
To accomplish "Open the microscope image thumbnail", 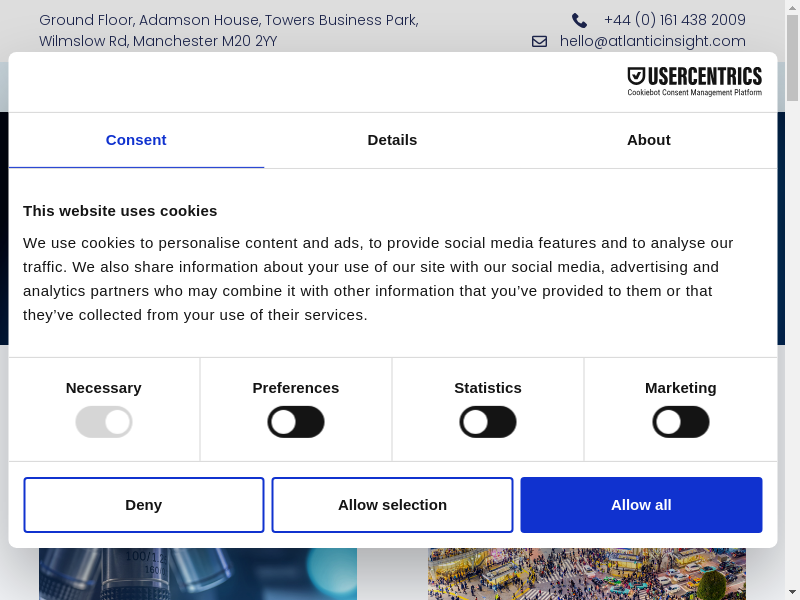I will point(198,574).
